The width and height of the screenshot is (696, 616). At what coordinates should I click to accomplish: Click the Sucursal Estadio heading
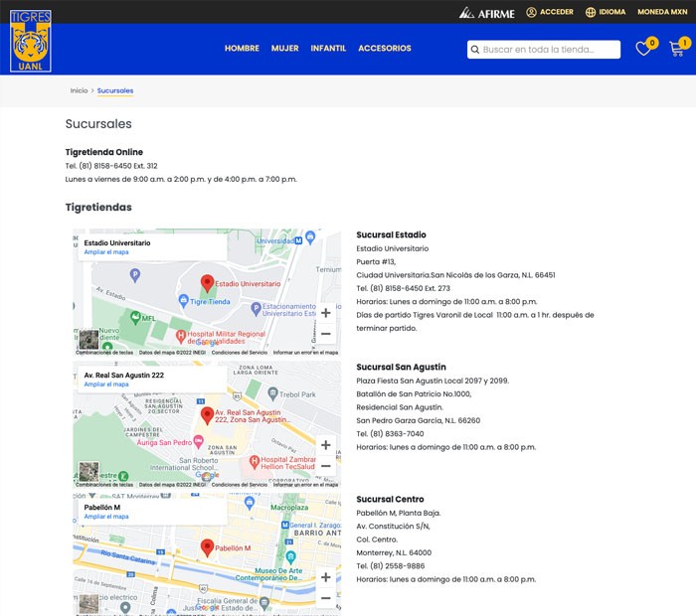tap(391, 234)
